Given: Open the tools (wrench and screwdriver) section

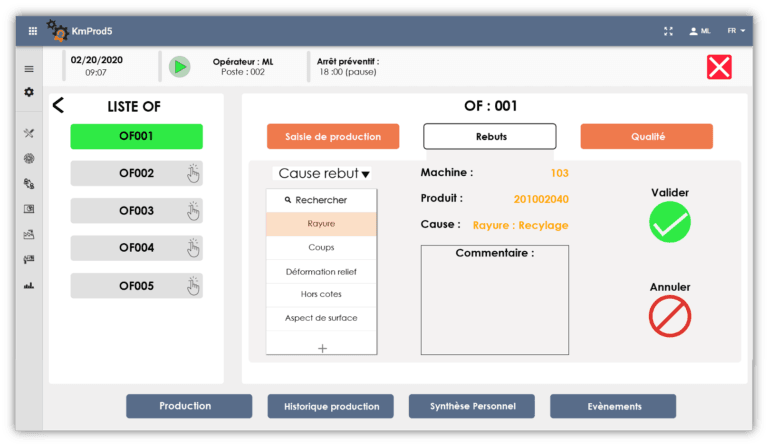Looking at the screenshot, I should coord(29,133).
